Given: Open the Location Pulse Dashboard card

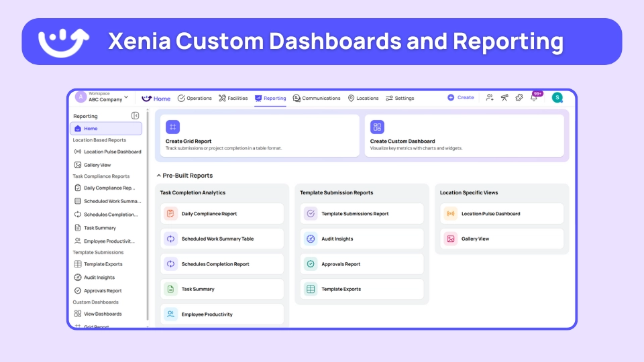Looking at the screenshot, I should pos(502,213).
